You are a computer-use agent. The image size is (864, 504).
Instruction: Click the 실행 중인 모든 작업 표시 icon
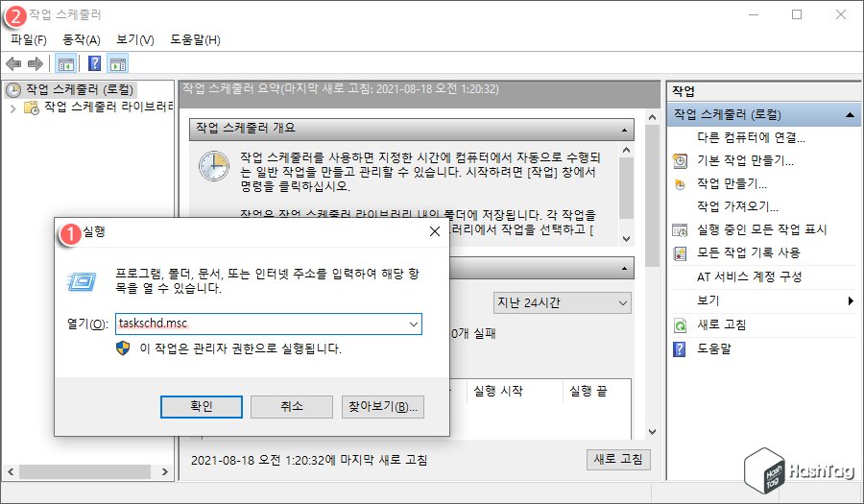pyautogui.click(x=680, y=230)
